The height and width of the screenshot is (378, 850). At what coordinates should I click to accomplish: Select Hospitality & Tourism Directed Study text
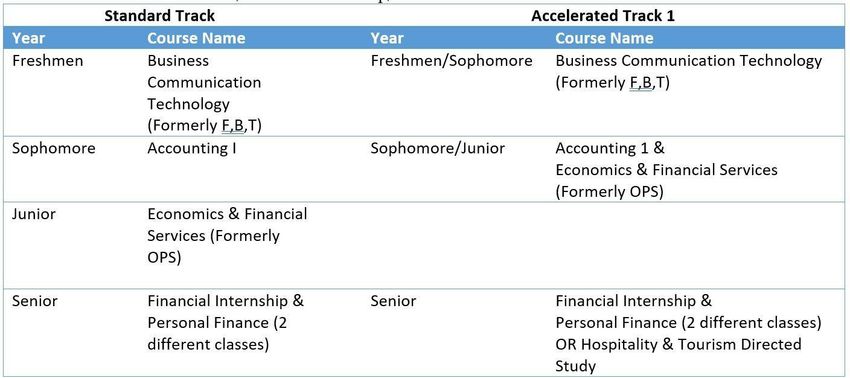(678, 355)
